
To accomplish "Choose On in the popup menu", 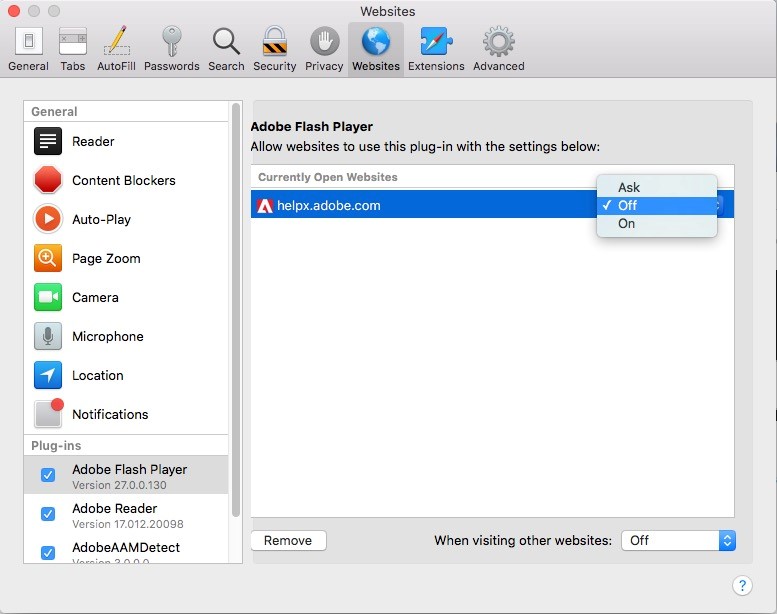I will click(627, 224).
